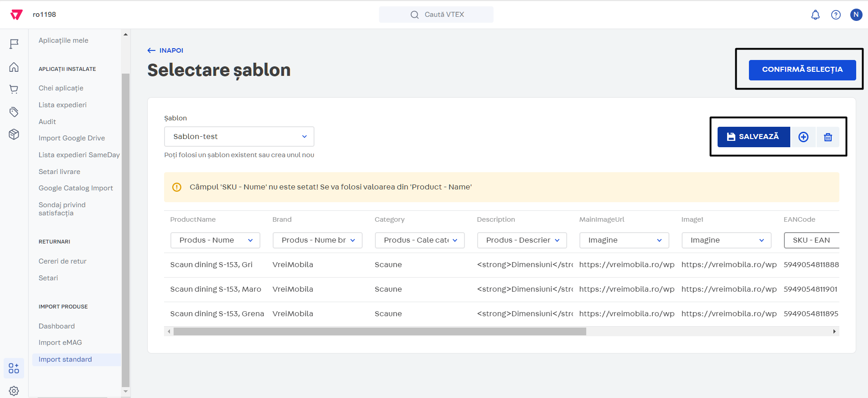This screenshot has height=398, width=868.
Task: Select Lista expedieri SameDay menu item
Action: coord(79,155)
